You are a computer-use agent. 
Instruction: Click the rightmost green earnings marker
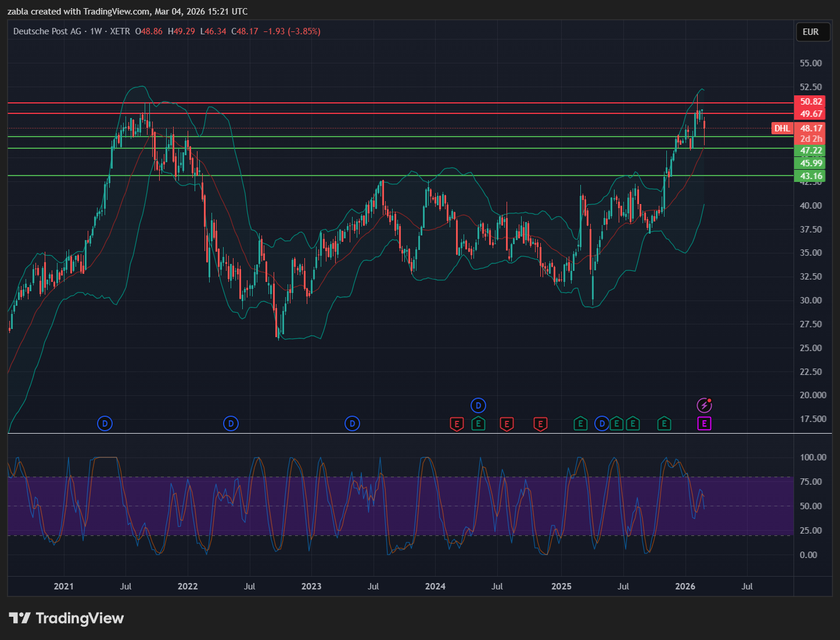(664, 424)
